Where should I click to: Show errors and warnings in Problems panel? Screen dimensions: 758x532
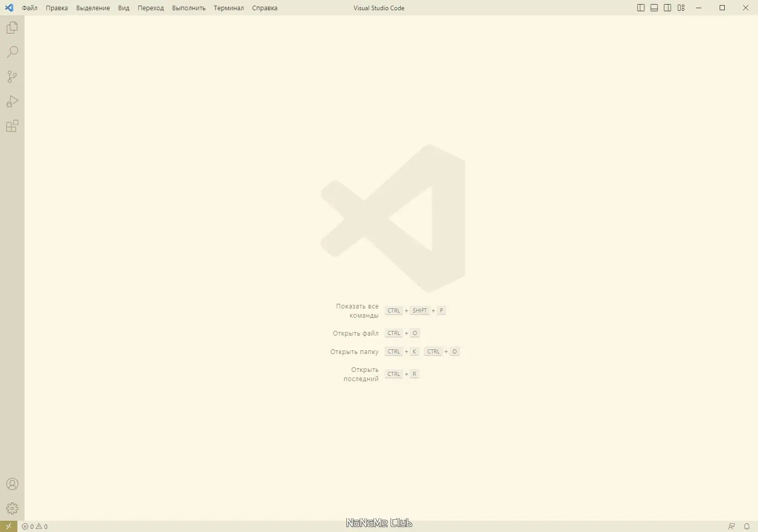coord(35,526)
